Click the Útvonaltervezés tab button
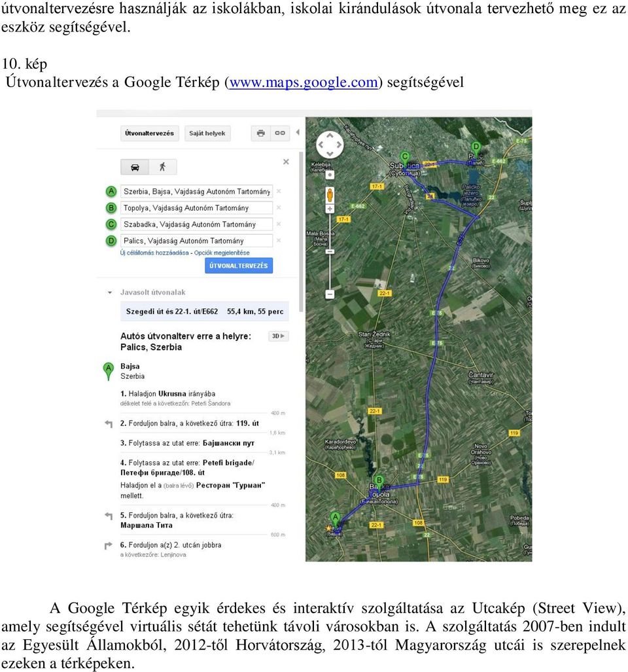 150,133
